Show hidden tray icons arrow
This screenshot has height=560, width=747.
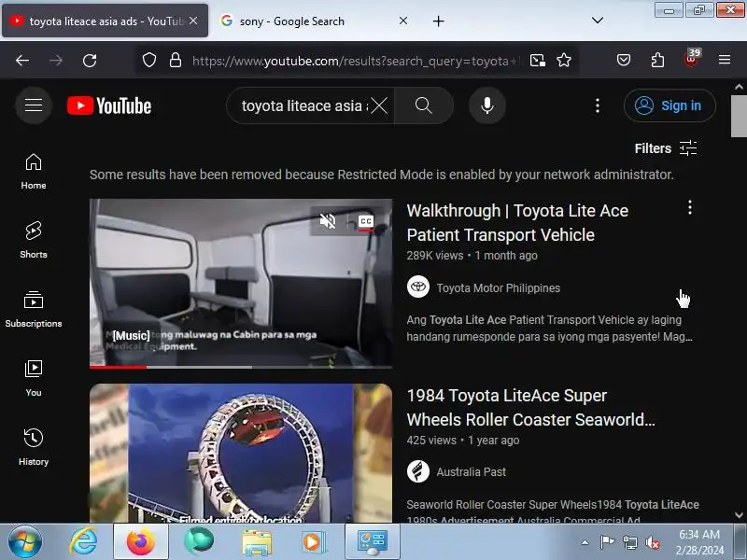[x=585, y=542]
